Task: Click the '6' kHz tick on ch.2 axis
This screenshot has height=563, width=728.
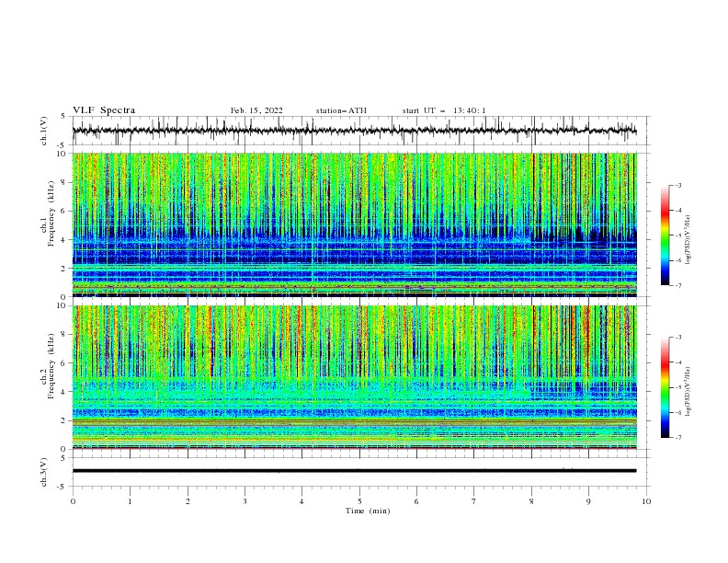Action: (x=64, y=362)
